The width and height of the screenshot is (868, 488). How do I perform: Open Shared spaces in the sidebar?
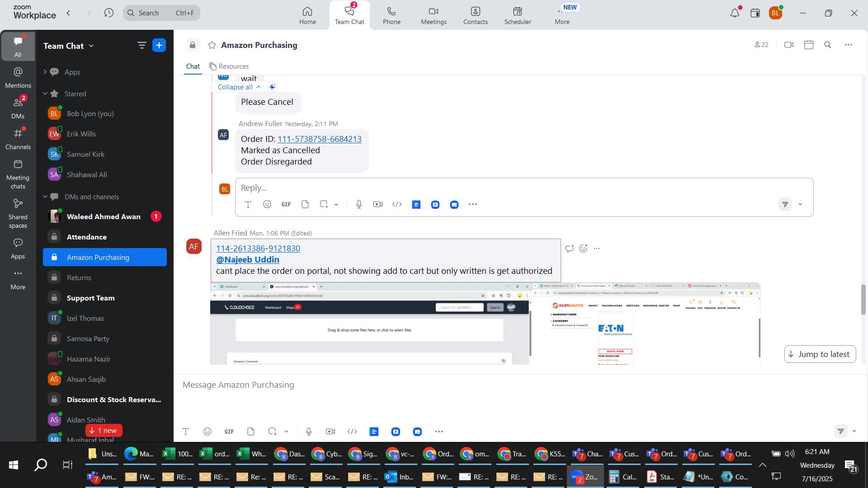click(18, 213)
